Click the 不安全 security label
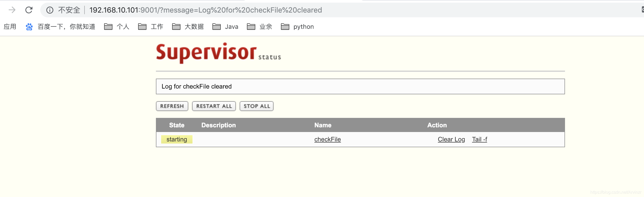 [x=69, y=10]
